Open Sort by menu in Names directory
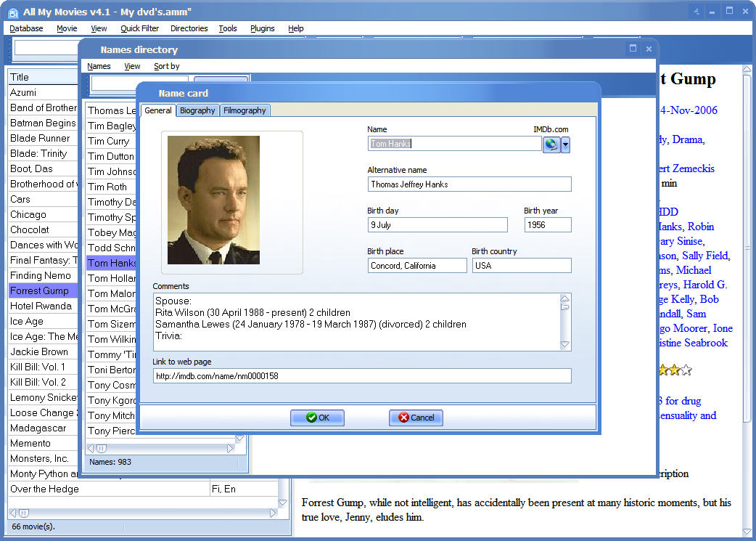 (x=166, y=66)
